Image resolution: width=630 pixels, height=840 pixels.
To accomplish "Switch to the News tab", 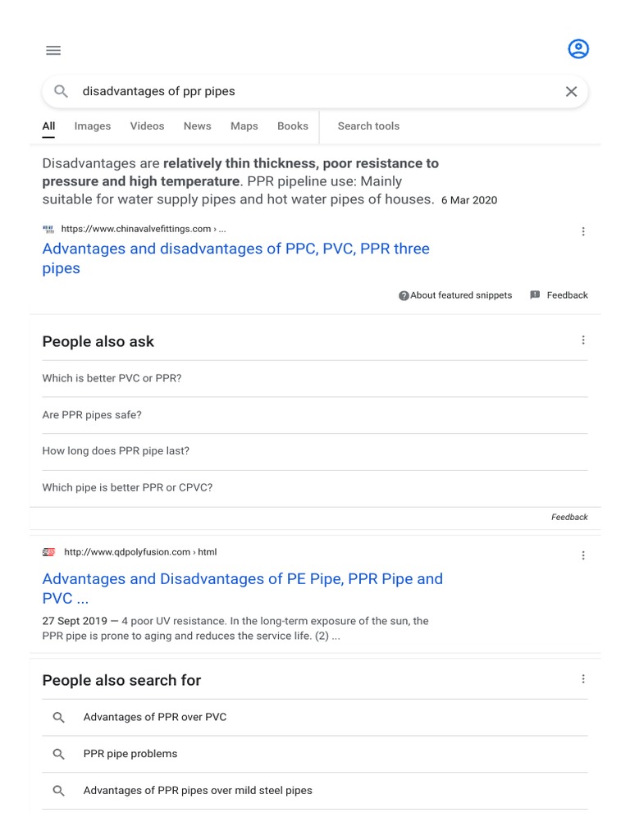I will click(197, 126).
